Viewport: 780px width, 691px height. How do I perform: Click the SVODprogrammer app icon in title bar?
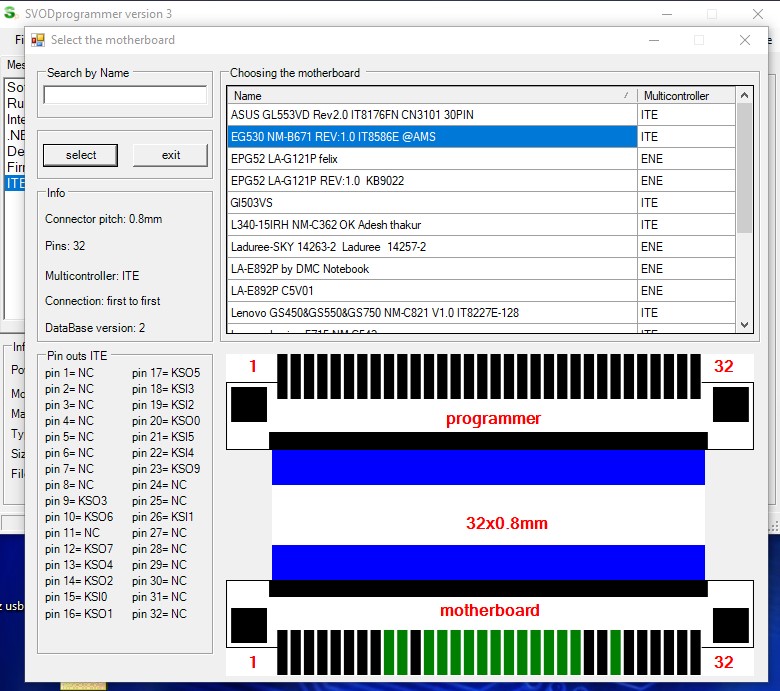[x=10, y=13]
